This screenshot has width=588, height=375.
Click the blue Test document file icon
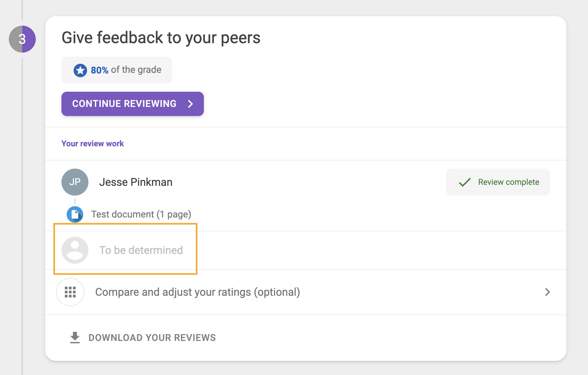[x=75, y=214]
